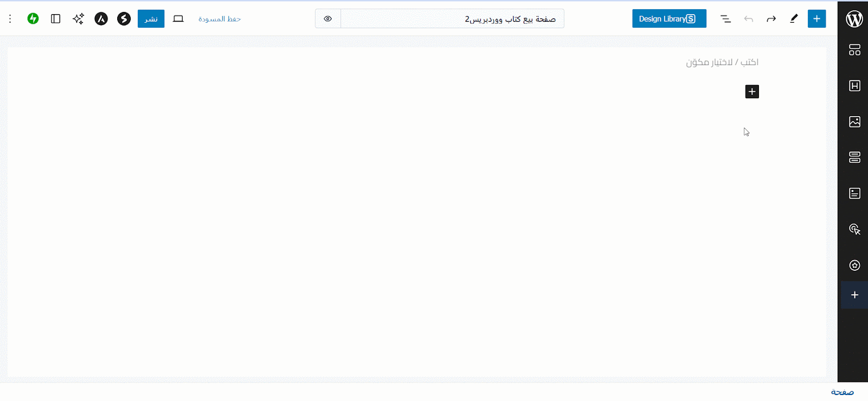Open the Astra settings icon
Screen dimensions: 868x401
[x=101, y=18]
